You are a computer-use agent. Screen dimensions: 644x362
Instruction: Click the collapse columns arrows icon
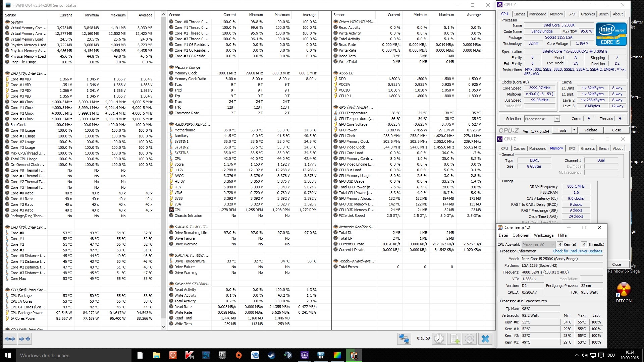[x=25, y=339]
